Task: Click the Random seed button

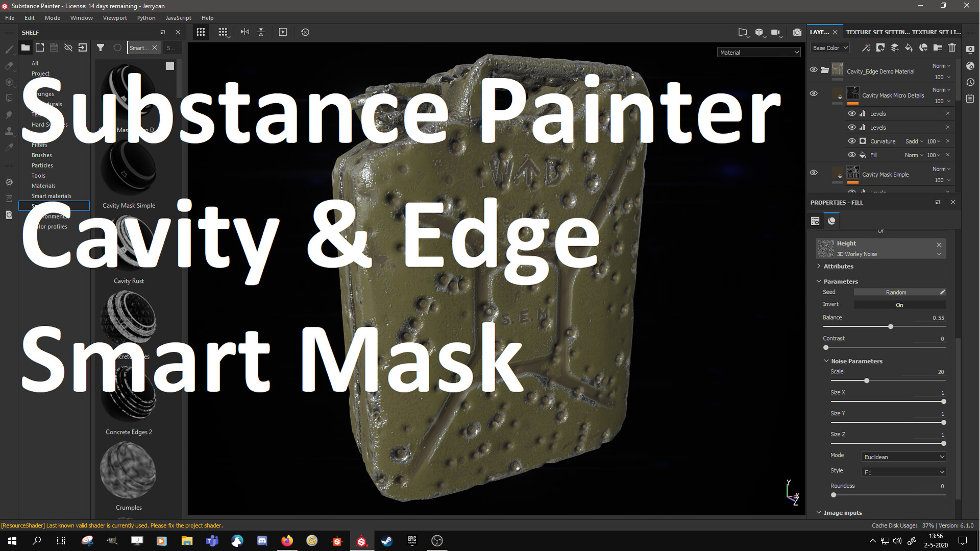Action: [897, 292]
